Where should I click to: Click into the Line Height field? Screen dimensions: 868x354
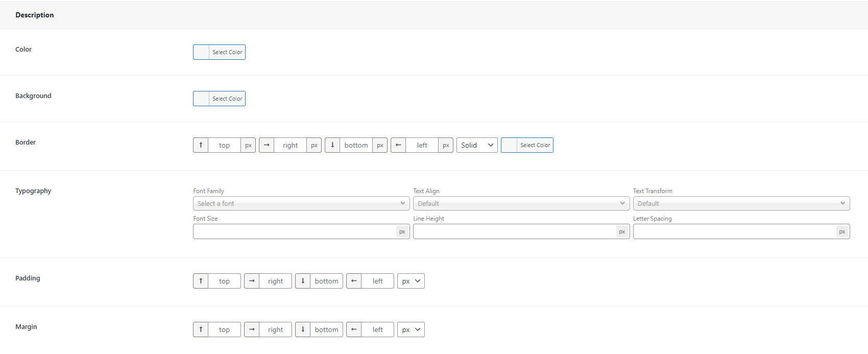515,231
